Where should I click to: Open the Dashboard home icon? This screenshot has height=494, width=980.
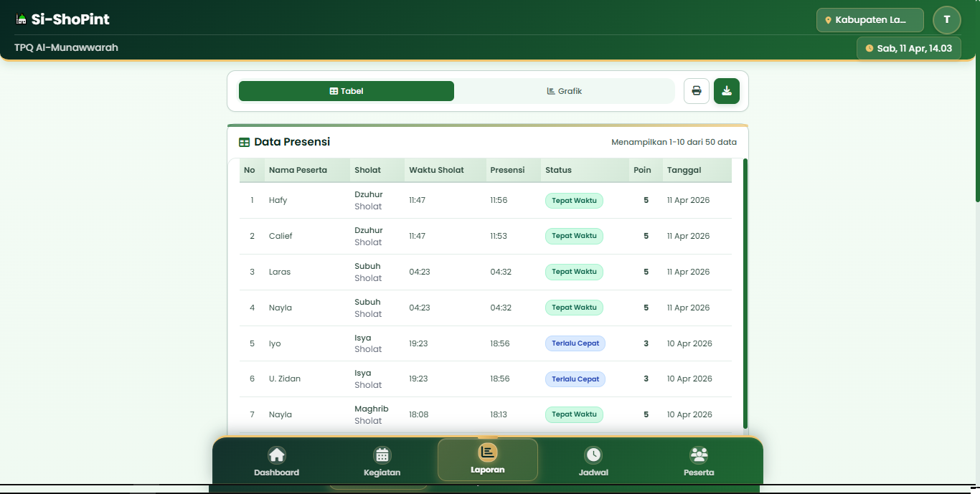coord(276,455)
